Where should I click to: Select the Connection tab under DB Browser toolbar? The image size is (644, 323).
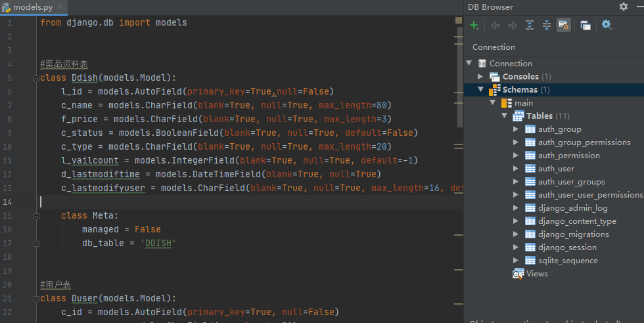[x=494, y=47]
